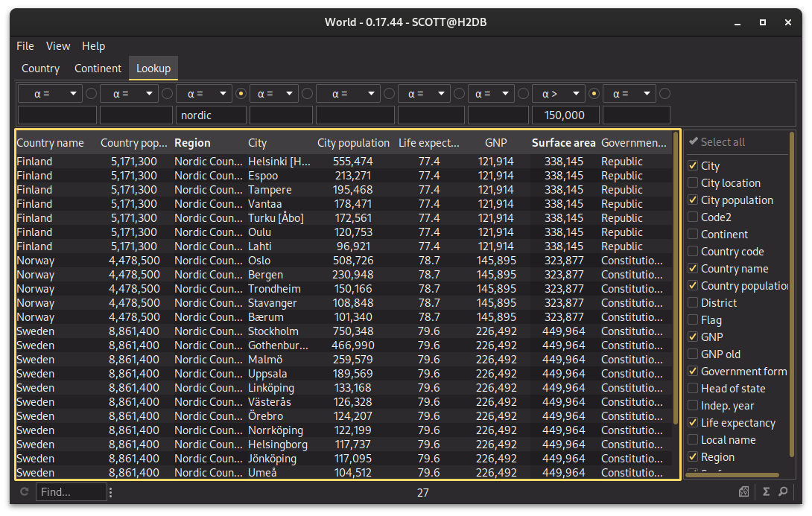Click the Select all checkmark in column list
This screenshot has width=812, height=516.
pyautogui.click(x=694, y=141)
